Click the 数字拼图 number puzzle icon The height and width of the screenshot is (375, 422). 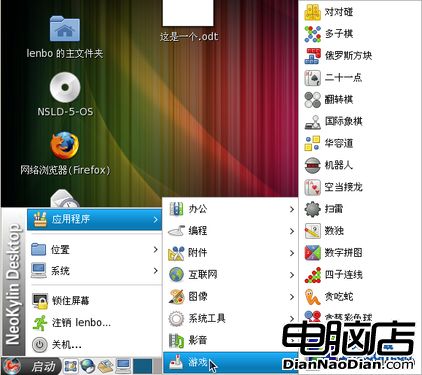(313, 253)
